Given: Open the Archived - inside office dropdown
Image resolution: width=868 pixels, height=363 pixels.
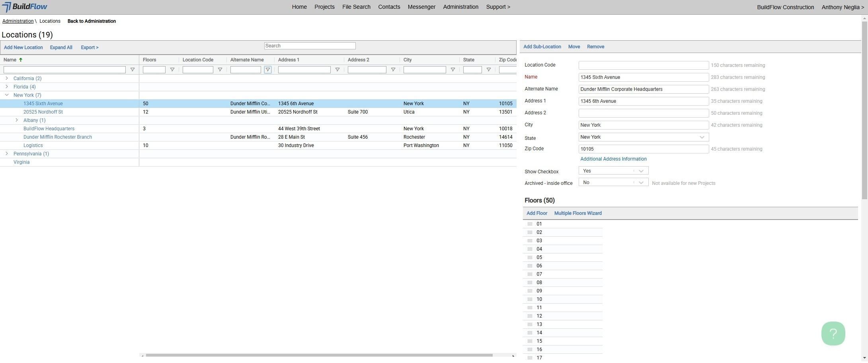Looking at the screenshot, I should pos(613,182).
